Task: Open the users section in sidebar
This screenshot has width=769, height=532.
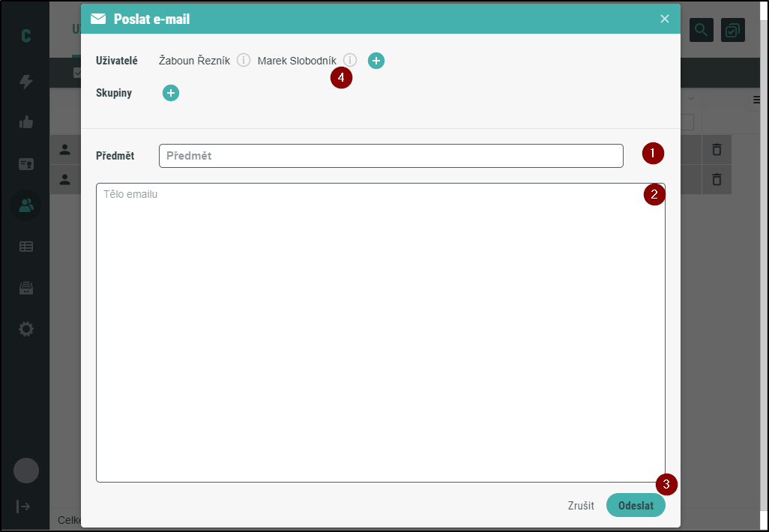Action: click(26, 205)
